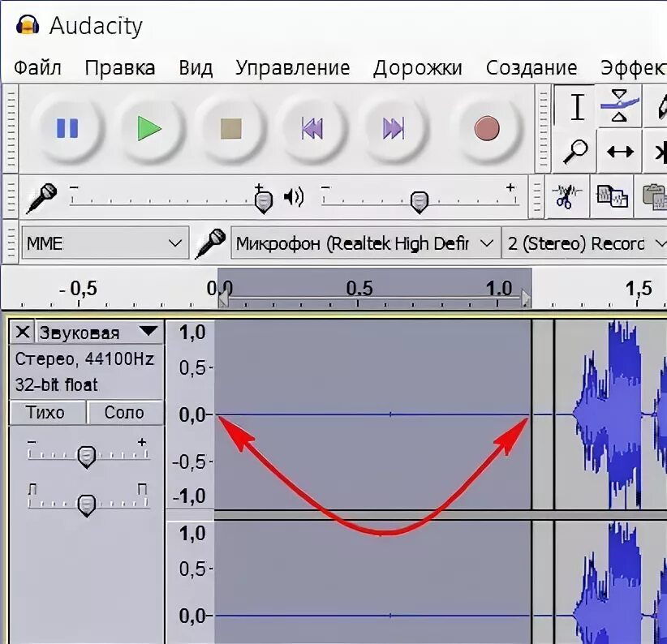The width and height of the screenshot is (667, 644).
Task: Mute the track with the Тихо button
Action: click(x=47, y=412)
